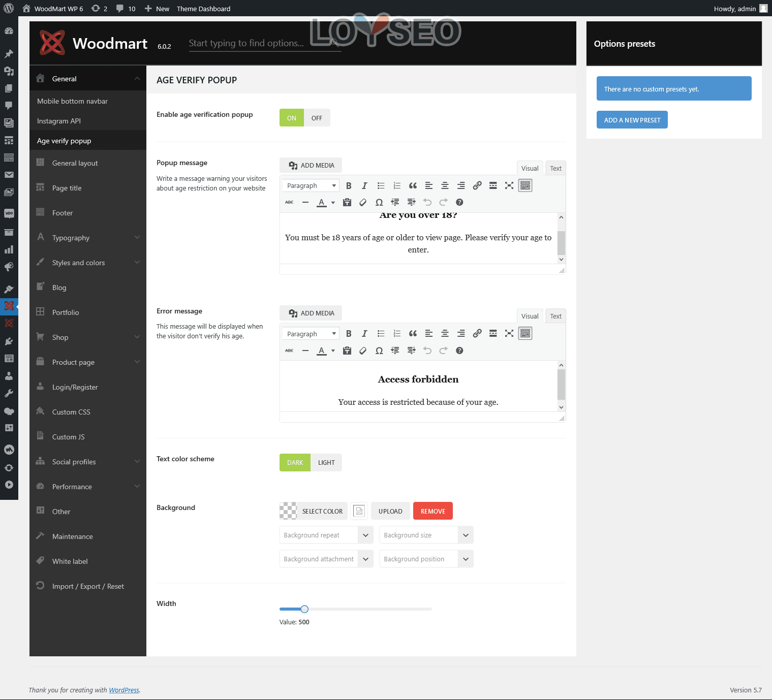Open General layout settings

pos(88,163)
